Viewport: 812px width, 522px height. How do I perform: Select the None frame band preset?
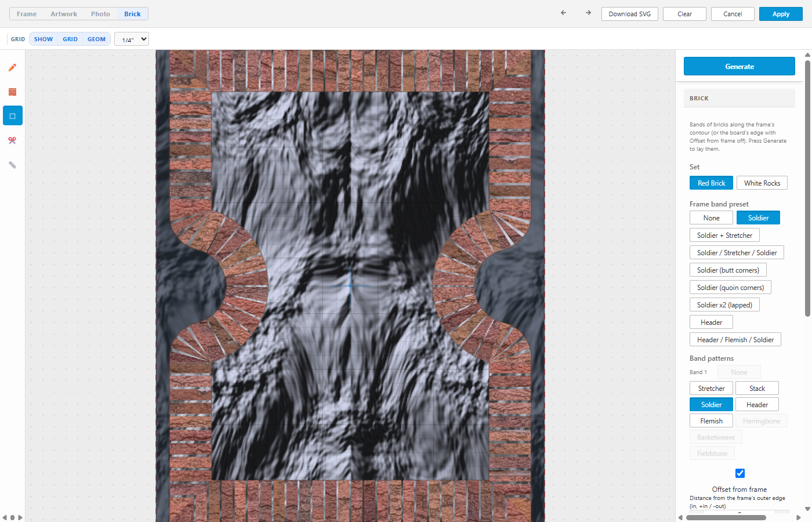[711, 218]
